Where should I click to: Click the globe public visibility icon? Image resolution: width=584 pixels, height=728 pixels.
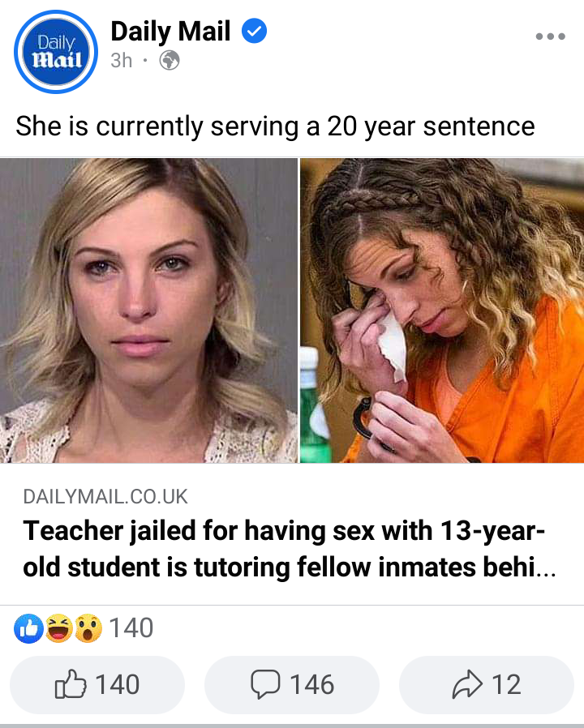pos(170,60)
